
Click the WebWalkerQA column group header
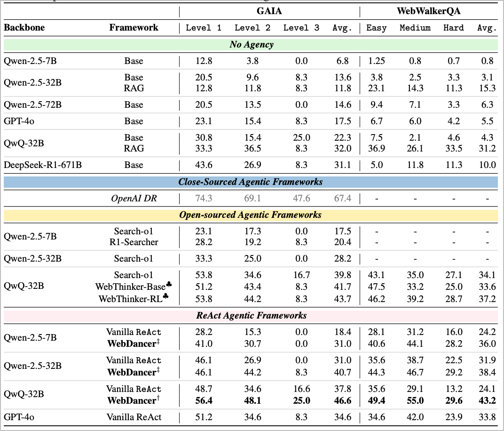click(428, 11)
